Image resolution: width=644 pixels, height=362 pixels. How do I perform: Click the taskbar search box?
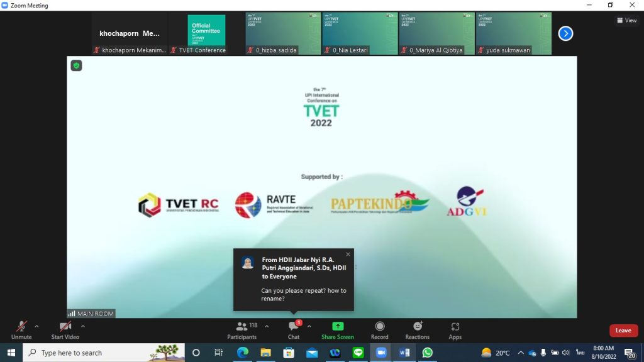pos(104,353)
